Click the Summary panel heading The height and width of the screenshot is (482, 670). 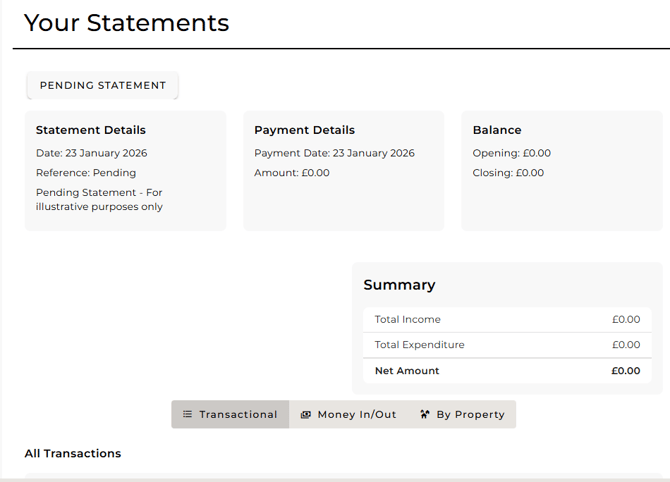[x=399, y=285]
